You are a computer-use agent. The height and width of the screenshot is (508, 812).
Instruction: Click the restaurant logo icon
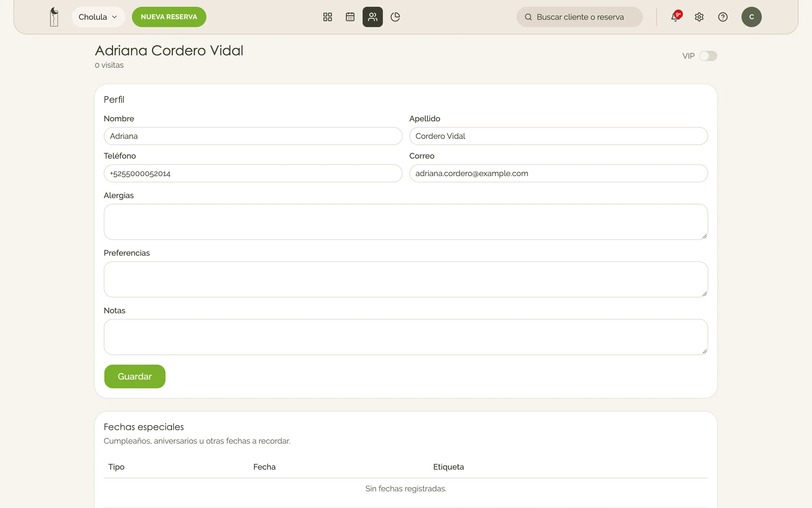coord(54,17)
